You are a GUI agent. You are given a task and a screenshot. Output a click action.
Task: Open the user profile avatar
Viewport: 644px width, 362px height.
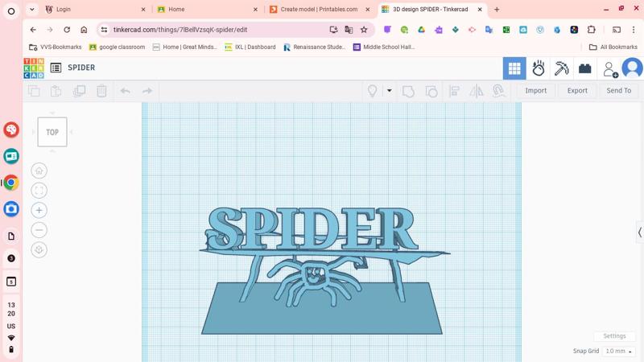click(x=633, y=68)
